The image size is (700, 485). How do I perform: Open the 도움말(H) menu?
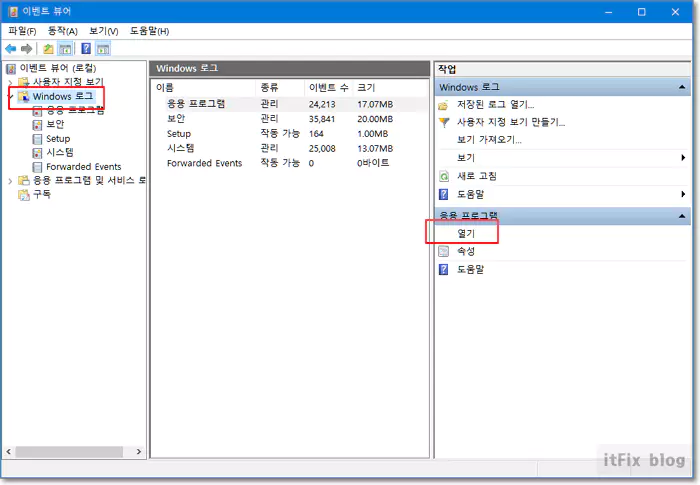(150, 31)
